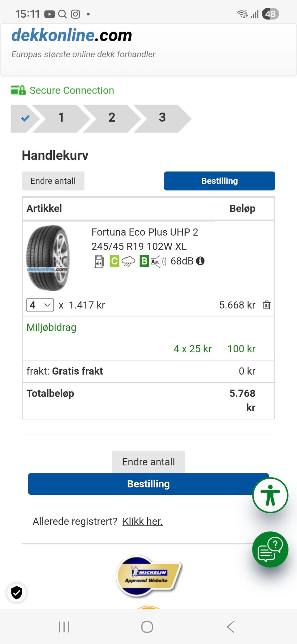Click the completed checkmark step
297x644 pixels.
coord(25,118)
